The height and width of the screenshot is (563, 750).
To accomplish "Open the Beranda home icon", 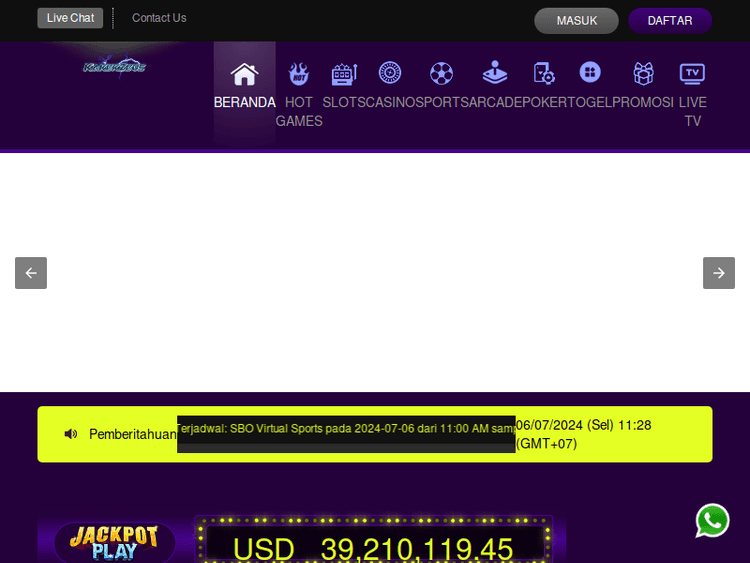I will (244, 74).
